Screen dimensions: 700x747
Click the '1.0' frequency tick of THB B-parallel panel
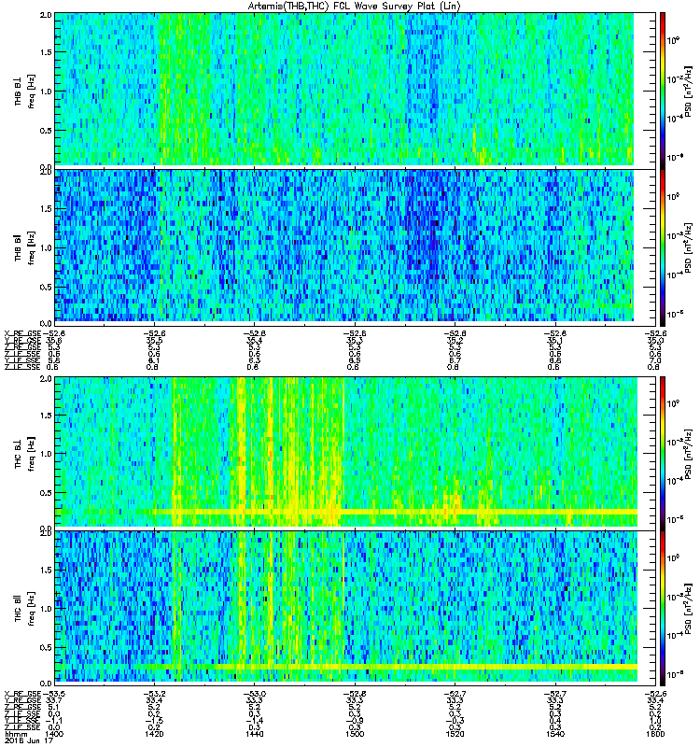[x=46, y=247]
